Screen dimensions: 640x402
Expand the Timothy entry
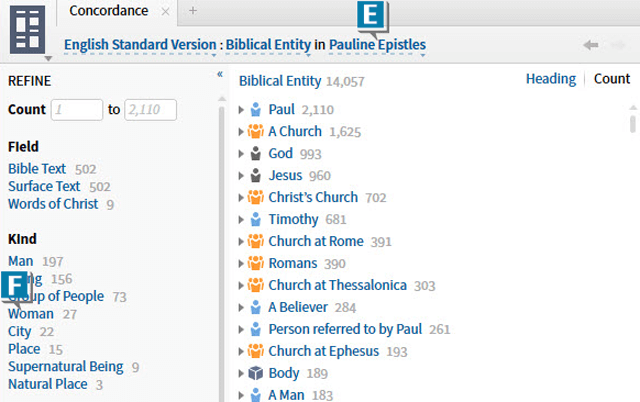(x=242, y=220)
